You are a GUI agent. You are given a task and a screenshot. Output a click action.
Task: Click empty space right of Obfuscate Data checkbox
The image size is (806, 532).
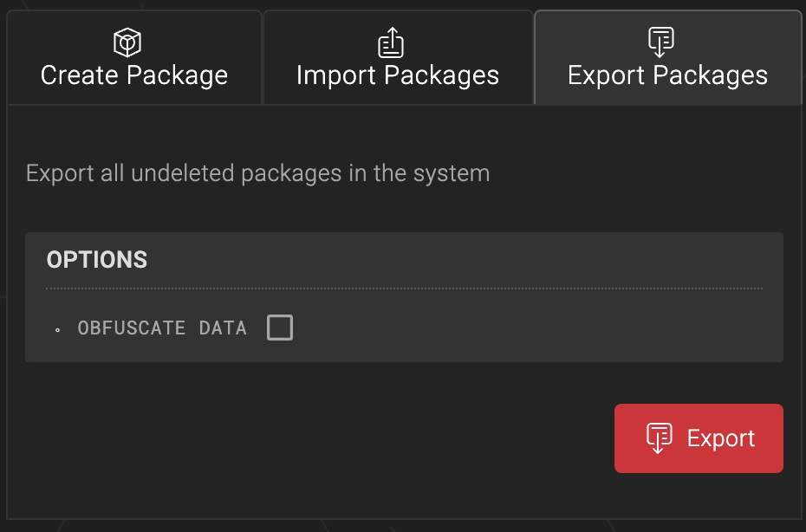[x=520, y=328]
